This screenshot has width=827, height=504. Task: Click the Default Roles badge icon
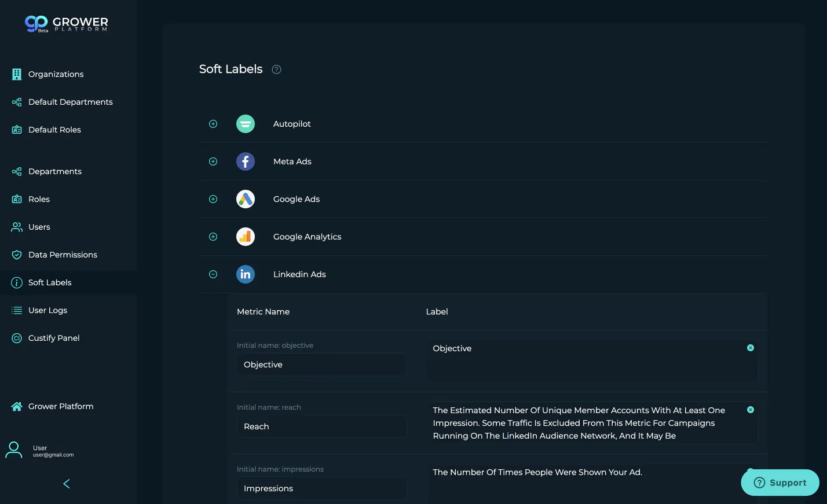[17, 130]
